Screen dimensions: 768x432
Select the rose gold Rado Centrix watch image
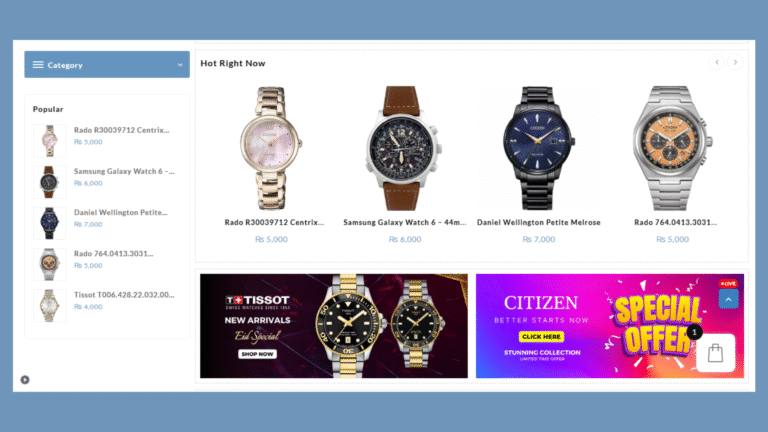point(271,148)
